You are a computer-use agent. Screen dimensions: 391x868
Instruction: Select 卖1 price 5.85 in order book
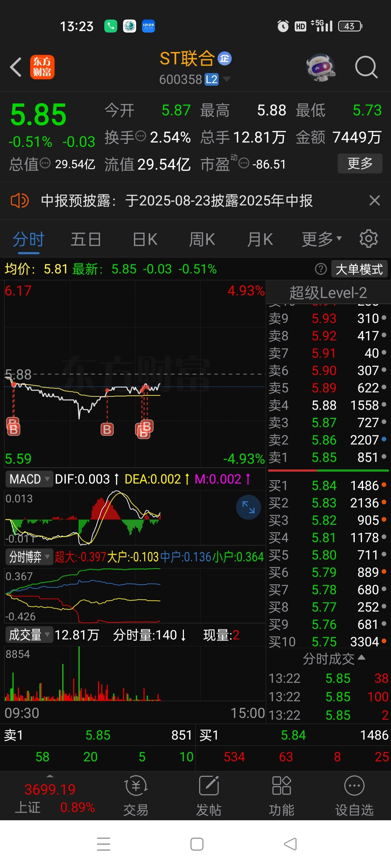coord(328,457)
